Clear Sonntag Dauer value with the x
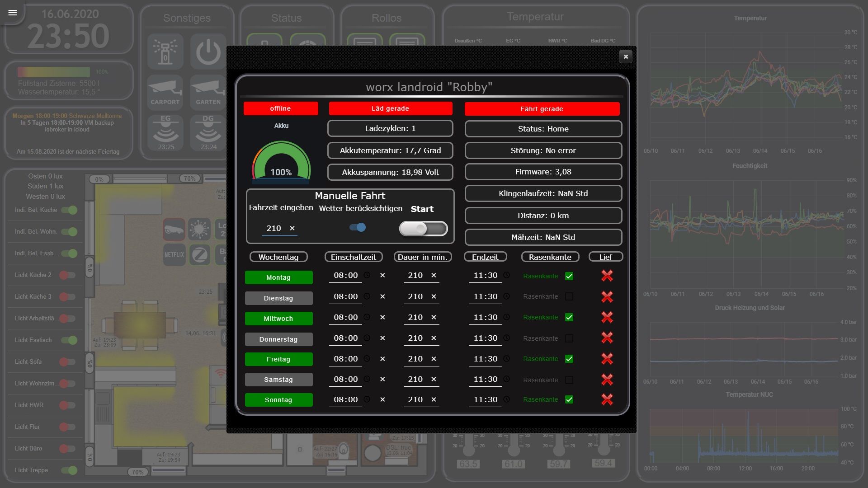This screenshot has width=868, height=488. click(434, 399)
